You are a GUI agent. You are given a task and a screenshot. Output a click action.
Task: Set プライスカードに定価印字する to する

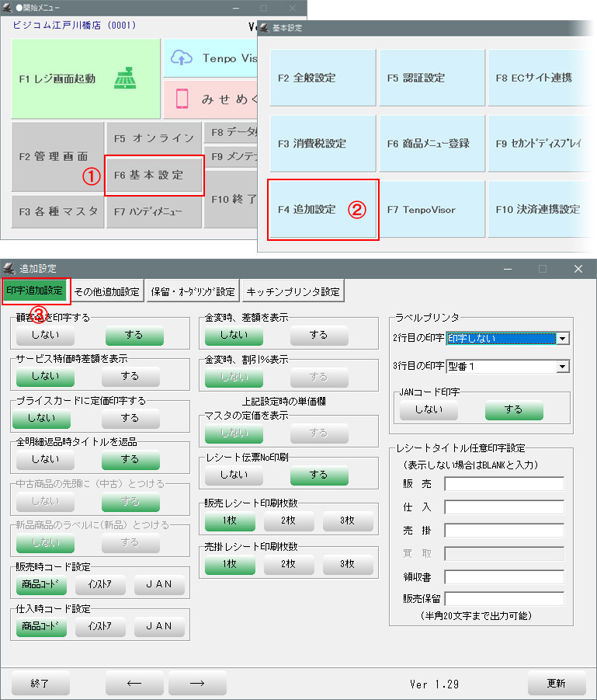(130, 418)
